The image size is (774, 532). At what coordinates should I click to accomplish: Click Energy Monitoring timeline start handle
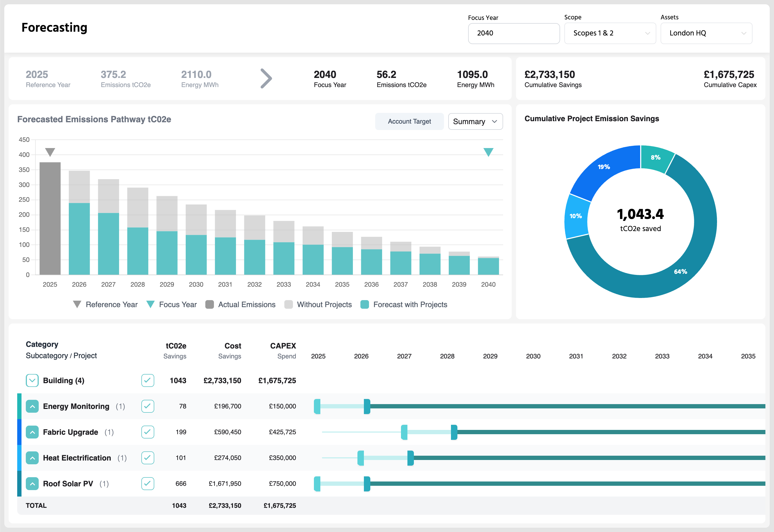[x=317, y=406]
